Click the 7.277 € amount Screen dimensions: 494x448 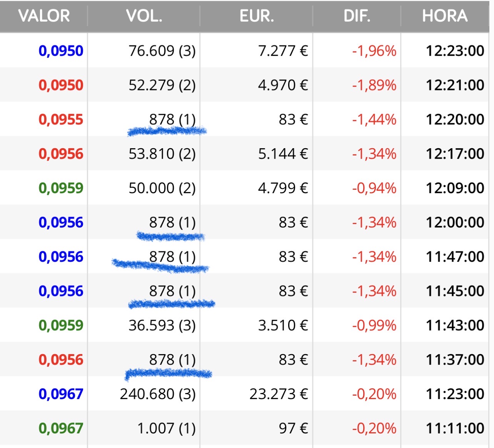tap(283, 51)
